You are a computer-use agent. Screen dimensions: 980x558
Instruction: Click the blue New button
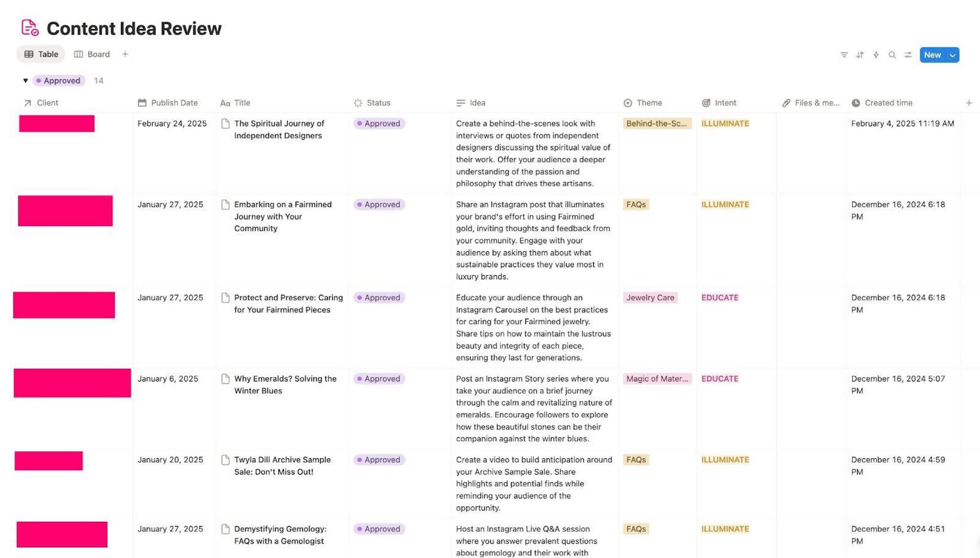click(932, 55)
